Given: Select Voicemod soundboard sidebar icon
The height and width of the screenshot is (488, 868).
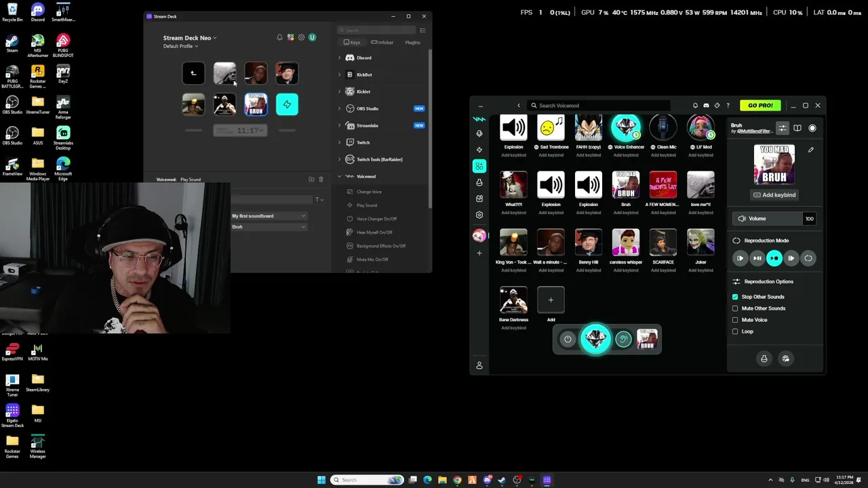Looking at the screenshot, I should coord(479,166).
